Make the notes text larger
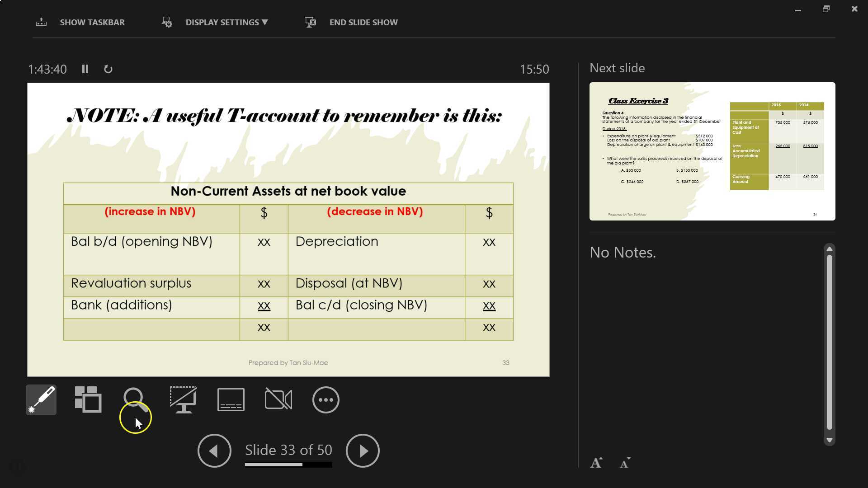The width and height of the screenshot is (868, 488). (596, 463)
